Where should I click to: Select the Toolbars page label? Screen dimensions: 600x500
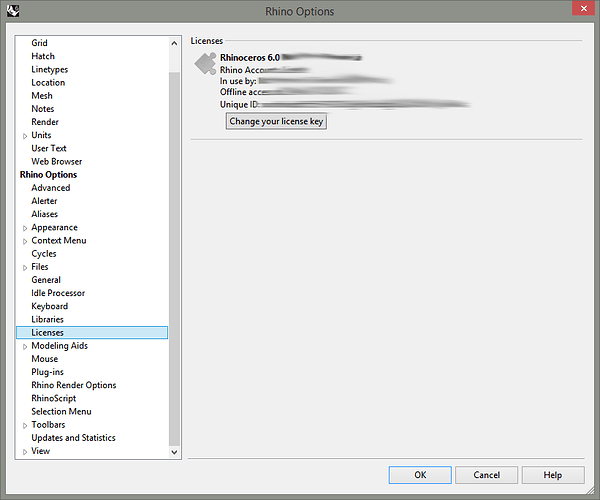[x=48, y=425]
